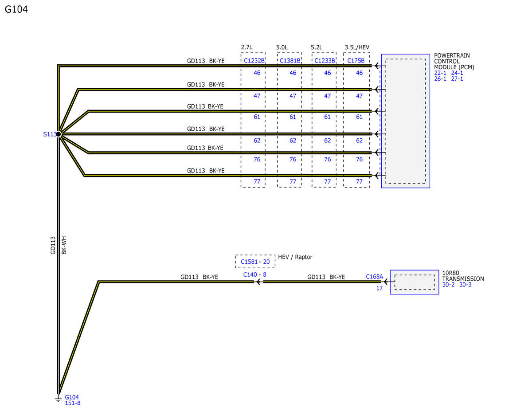Open transmission cell reference 30-2

[x=449, y=285]
